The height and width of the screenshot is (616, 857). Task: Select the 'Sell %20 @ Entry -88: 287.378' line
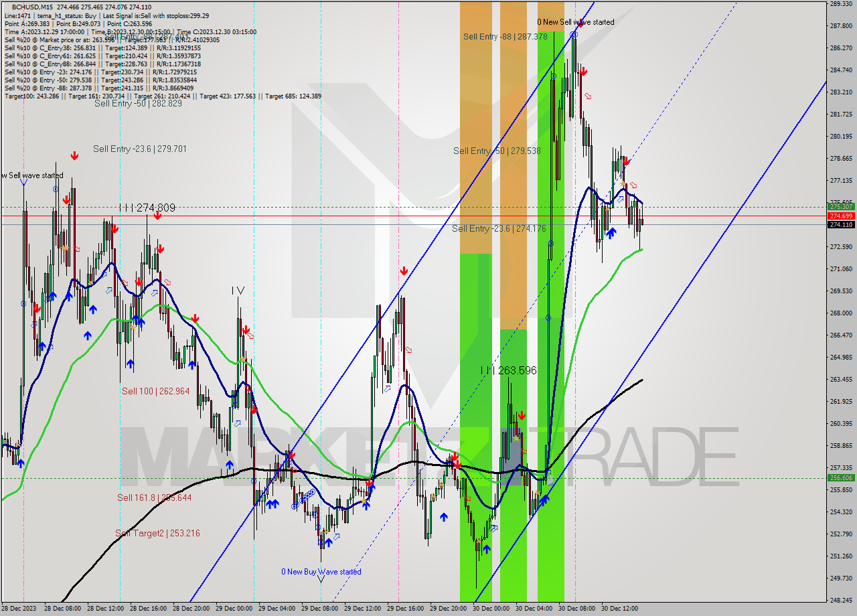click(x=99, y=88)
